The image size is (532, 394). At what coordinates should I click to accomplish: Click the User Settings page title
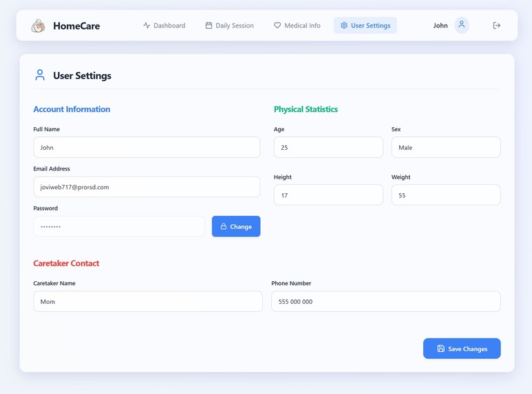click(x=82, y=76)
